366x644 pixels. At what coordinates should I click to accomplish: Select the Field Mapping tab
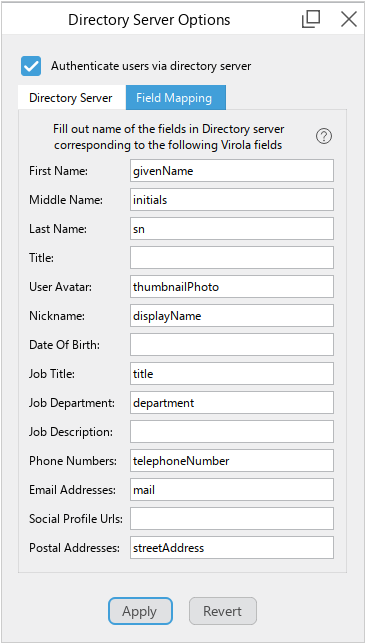coord(175,98)
